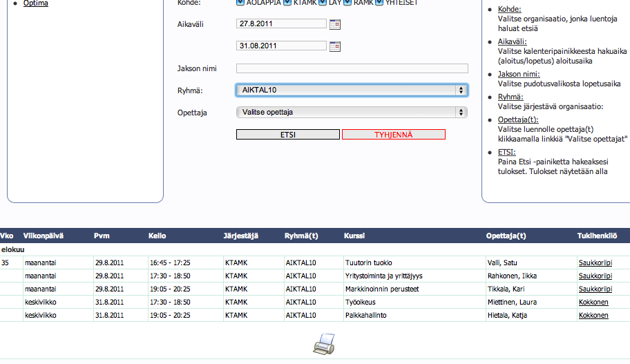The image size is (630, 364).
Task: Click the Jakson nimi text field
Action: (352, 68)
